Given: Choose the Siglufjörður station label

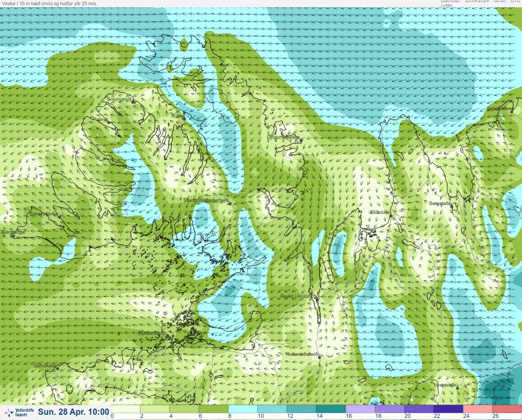Looking at the screenshot, I should tap(500, 109).
